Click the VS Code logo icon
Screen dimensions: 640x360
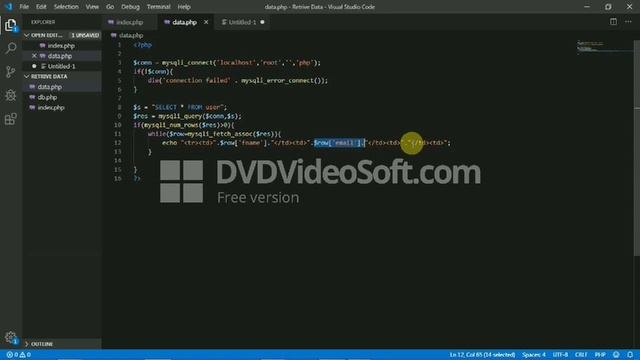8,7
